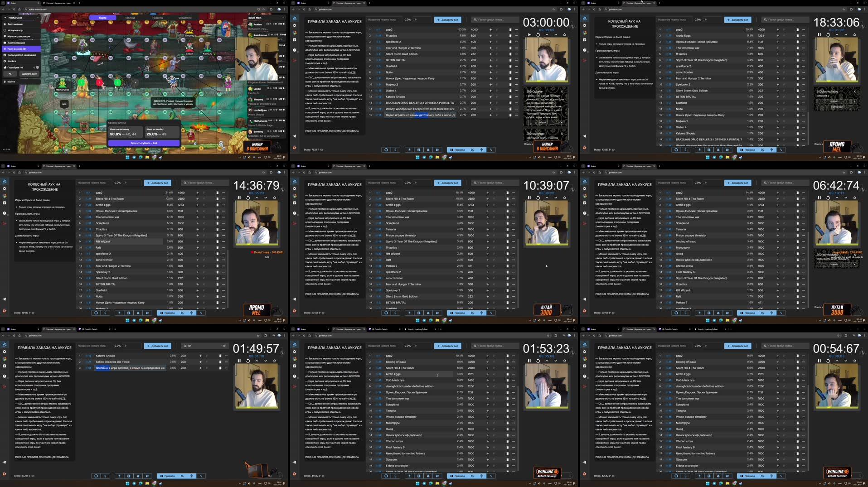Click the Добавить лот button
Image resolution: width=868 pixels, height=487 pixels.
pyautogui.click(x=448, y=19)
